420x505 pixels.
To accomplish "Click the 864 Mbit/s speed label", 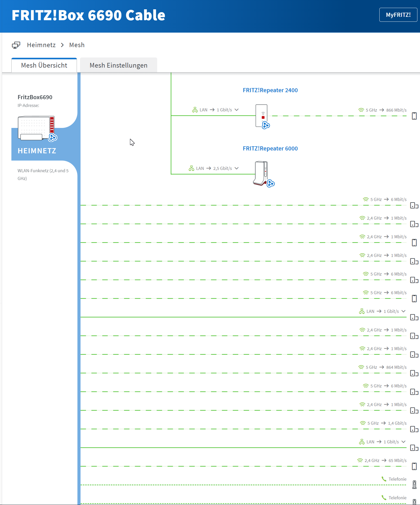I will pyautogui.click(x=396, y=367).
